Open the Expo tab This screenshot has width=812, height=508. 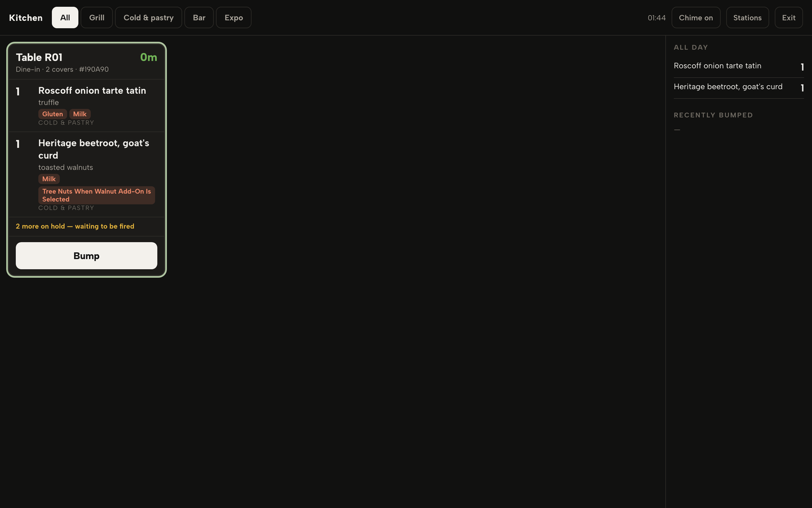(233, 17)
